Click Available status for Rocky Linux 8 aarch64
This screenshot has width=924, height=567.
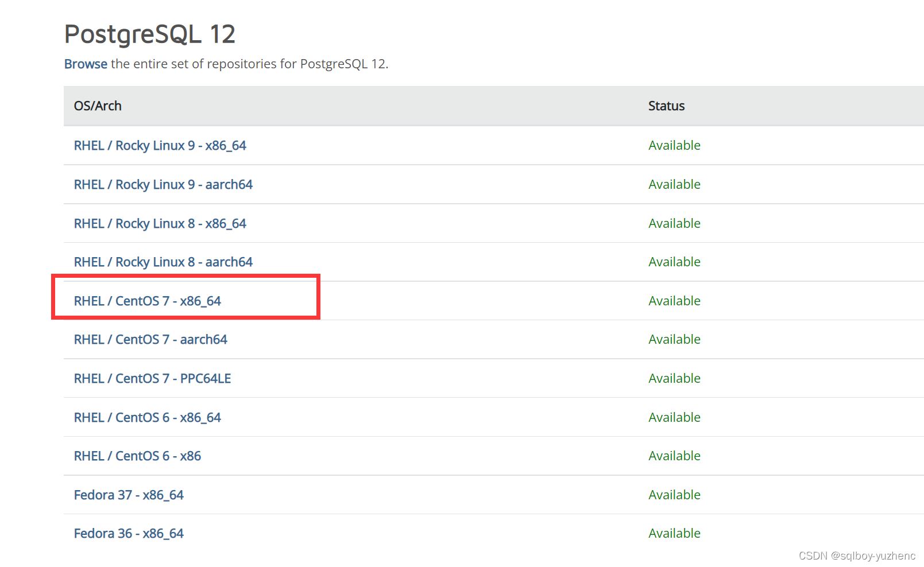click(x=674, y=262)
